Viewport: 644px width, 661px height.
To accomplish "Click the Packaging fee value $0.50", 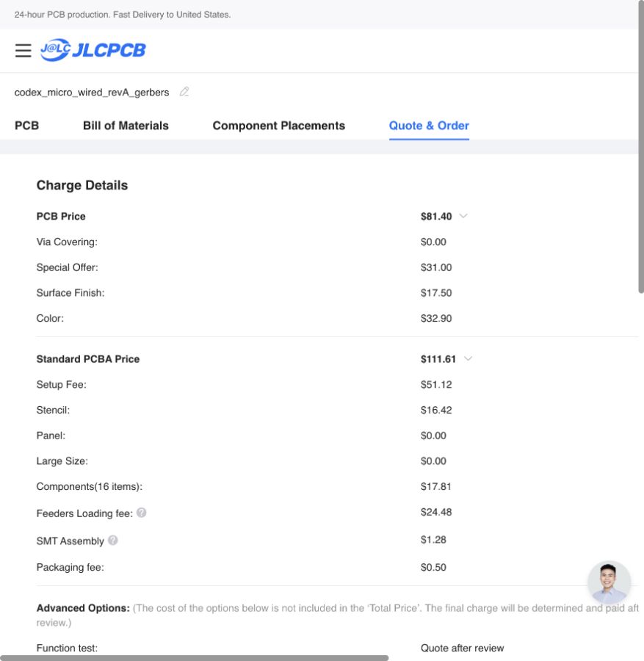I will (x=433, y=567).
